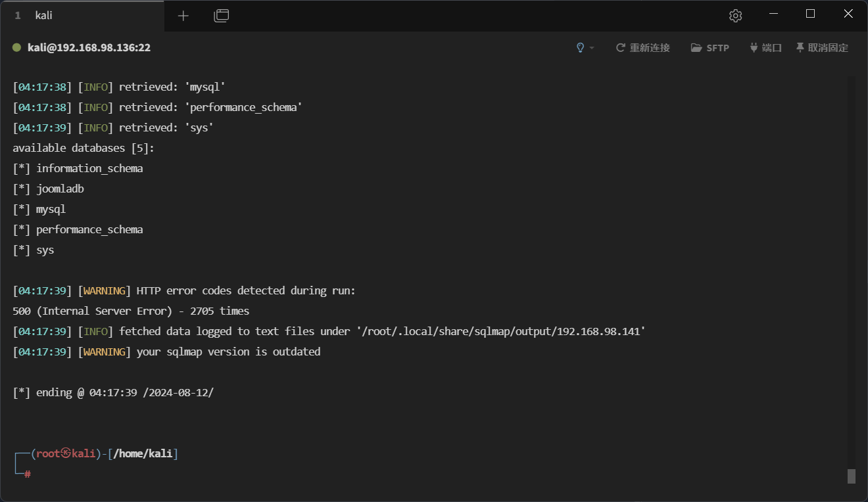
Task: Open settings gear icon
Action: point(736,16)
